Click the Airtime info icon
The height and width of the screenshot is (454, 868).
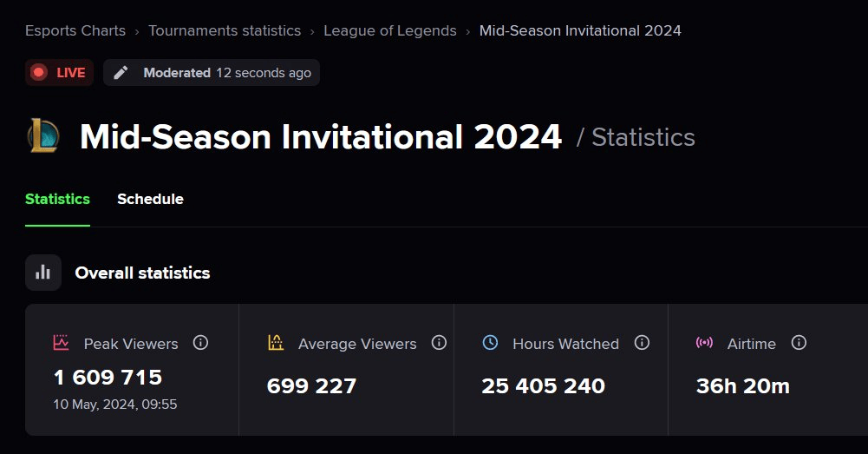click(x=799, y=343)
